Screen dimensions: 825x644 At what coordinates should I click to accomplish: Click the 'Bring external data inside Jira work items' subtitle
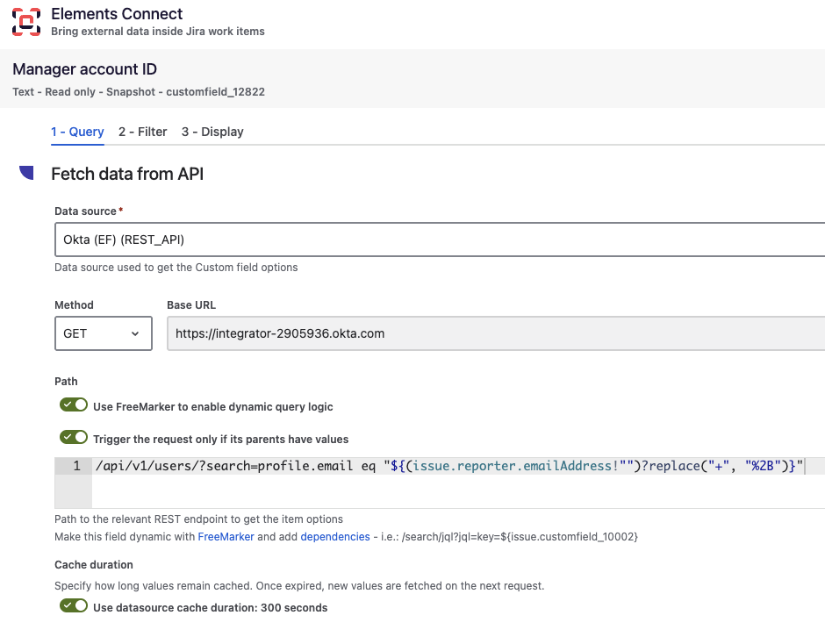(158, 32)
